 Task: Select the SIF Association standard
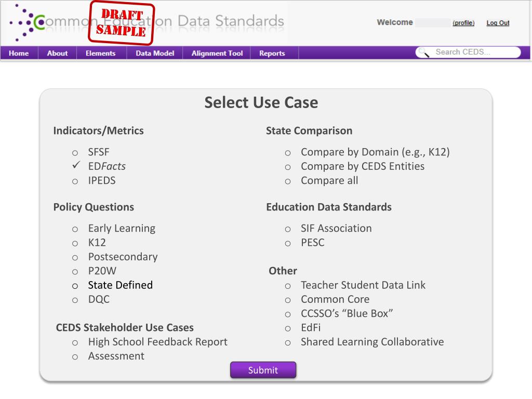[x=287, y=229]
